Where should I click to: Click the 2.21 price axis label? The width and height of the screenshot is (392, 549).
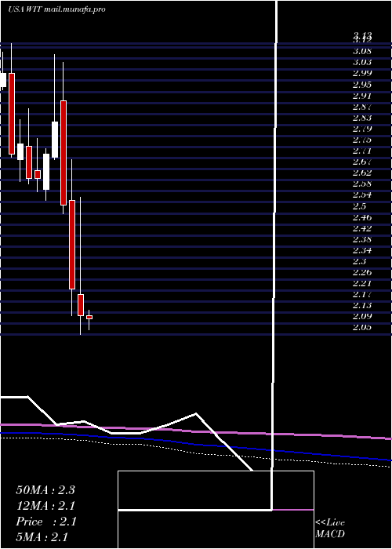click(x=362, y=284)
